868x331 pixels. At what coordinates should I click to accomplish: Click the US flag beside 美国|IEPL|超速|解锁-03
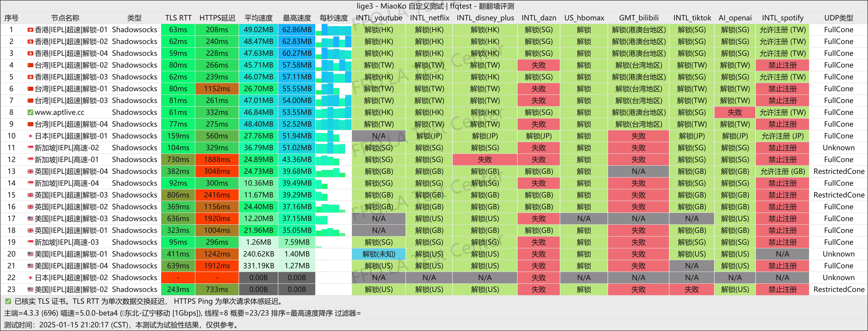[30, 219]
